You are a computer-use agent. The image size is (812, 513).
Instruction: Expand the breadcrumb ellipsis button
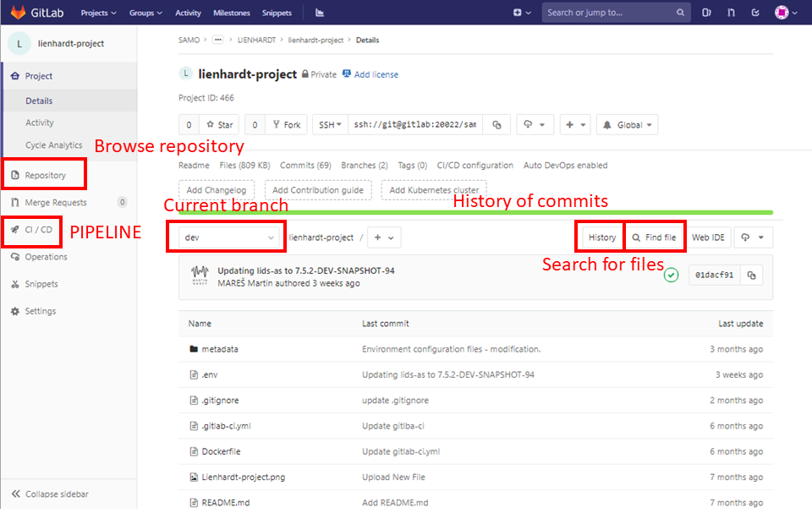217,40
